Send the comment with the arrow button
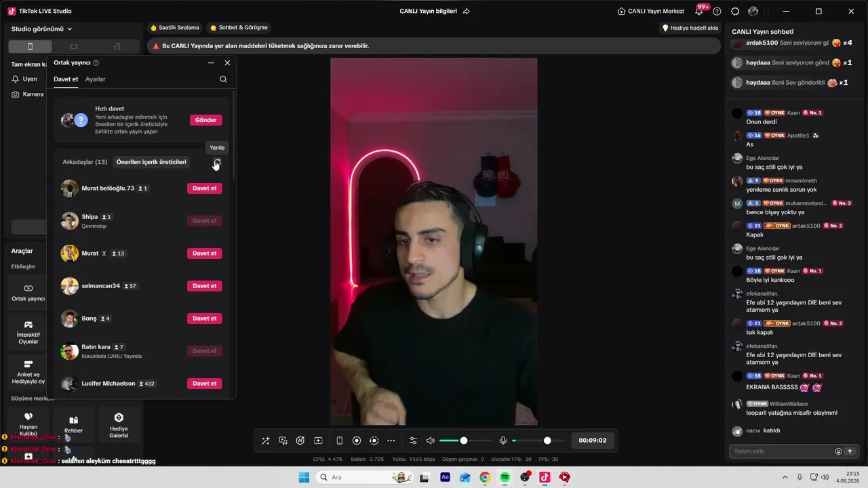Viewport: 868px width, 488px height. tap(850, 451)
